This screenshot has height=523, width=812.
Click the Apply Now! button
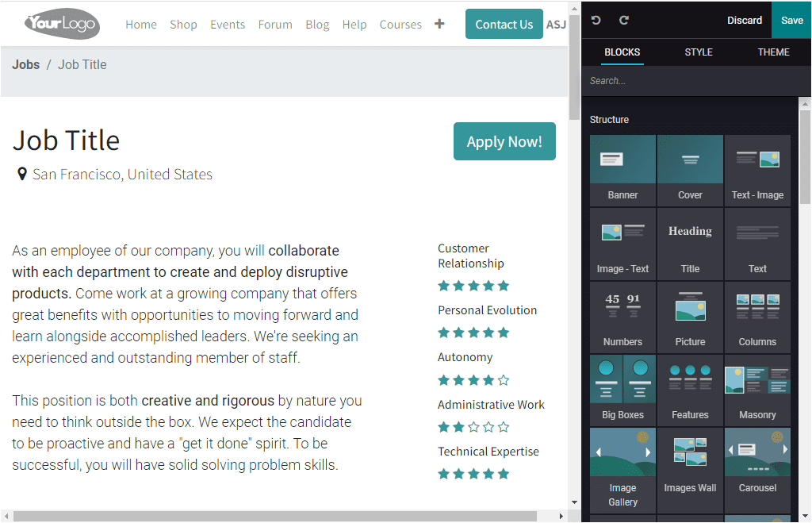(504, 141)
